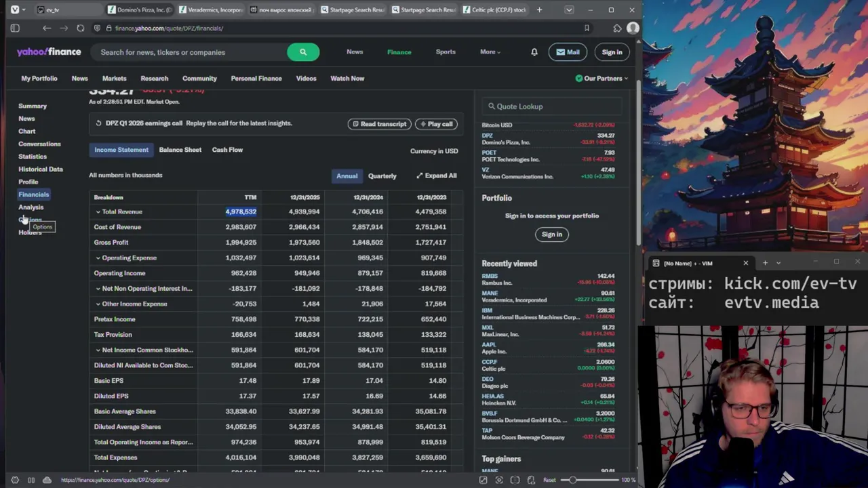Screen dimensions: 868x488
Task: Click the browser address bar URL
Action: pyautogui.click(x=169, y=28)
